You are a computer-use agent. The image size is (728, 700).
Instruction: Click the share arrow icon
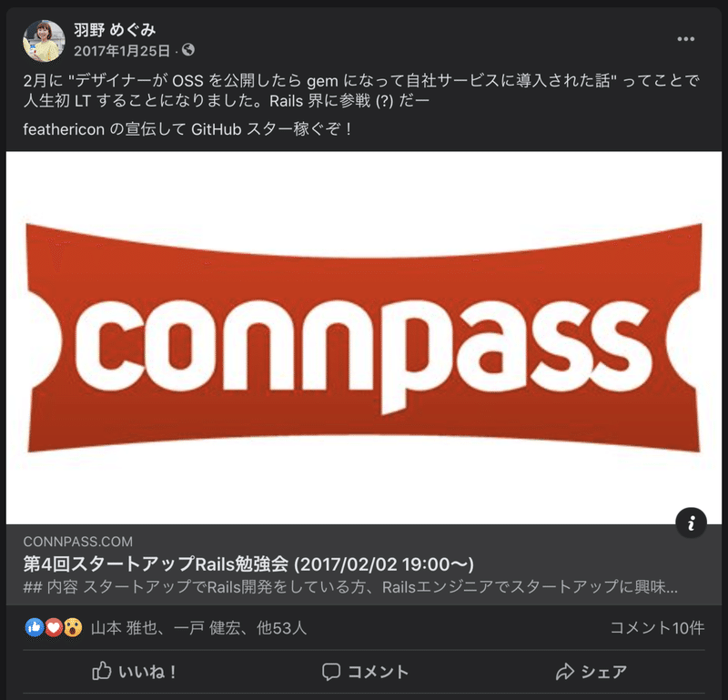[x=564, y=672]
